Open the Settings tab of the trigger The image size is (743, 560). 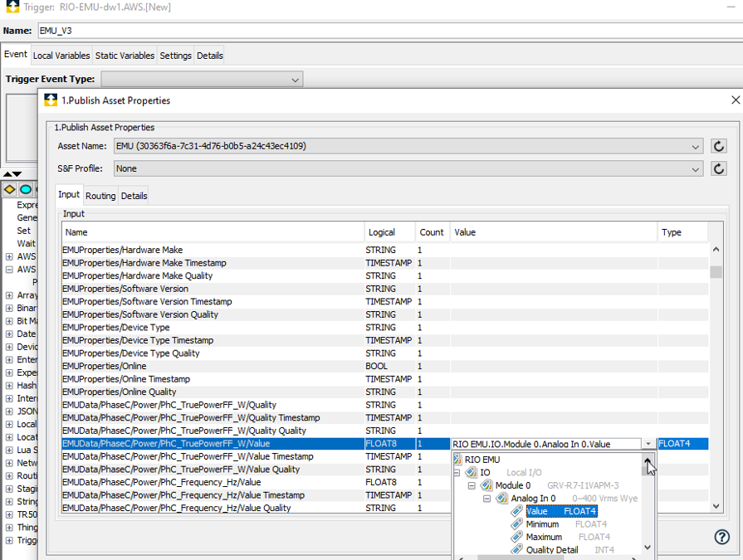click(175, 56)
